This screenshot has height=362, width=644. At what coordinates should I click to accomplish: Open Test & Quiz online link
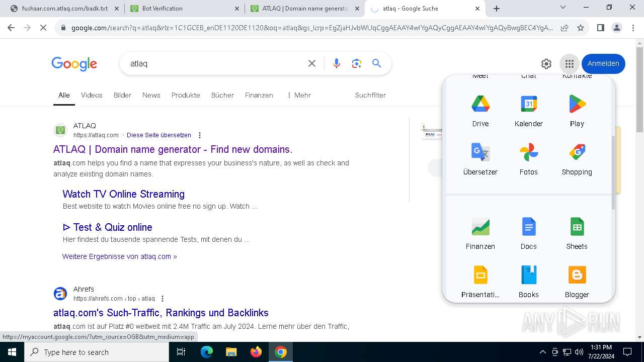pos(108,227)
